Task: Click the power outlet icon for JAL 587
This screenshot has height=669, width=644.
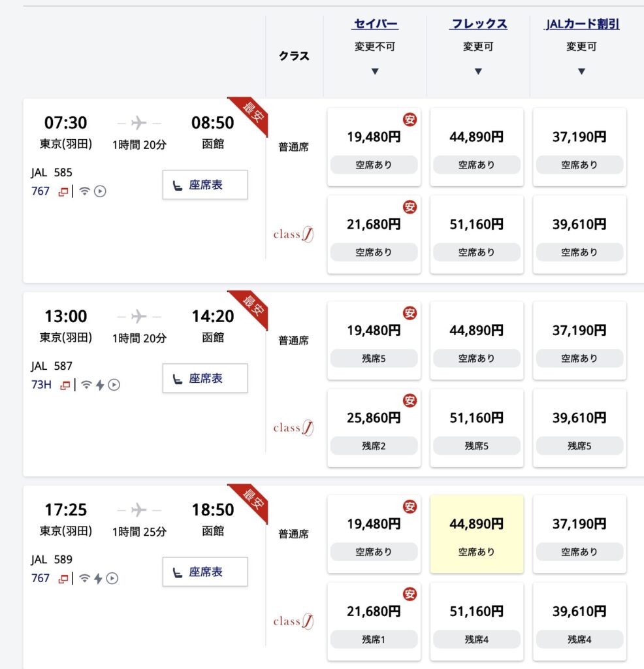Action: click(100, 385)
